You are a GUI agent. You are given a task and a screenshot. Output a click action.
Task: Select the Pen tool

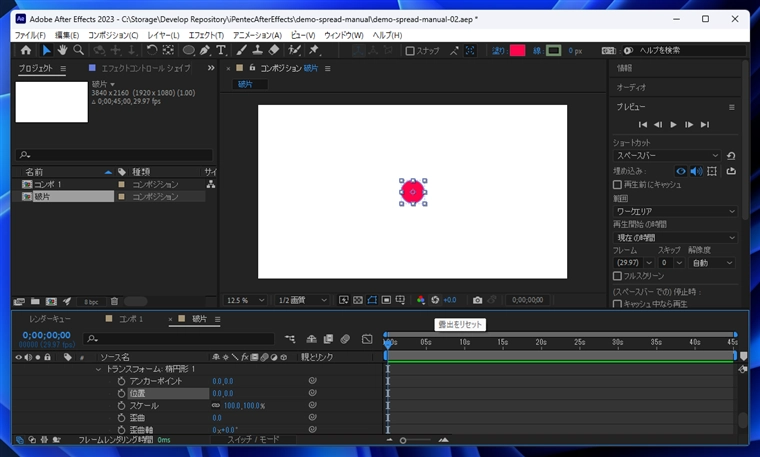205,50
